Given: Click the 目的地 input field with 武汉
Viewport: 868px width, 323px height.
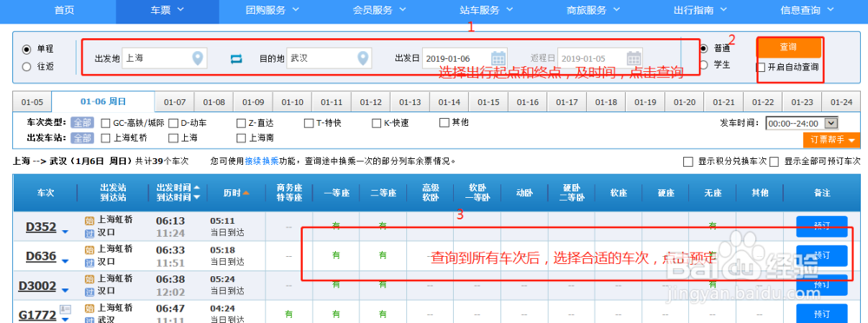Looking at the screenshot, I should [329, 58].
